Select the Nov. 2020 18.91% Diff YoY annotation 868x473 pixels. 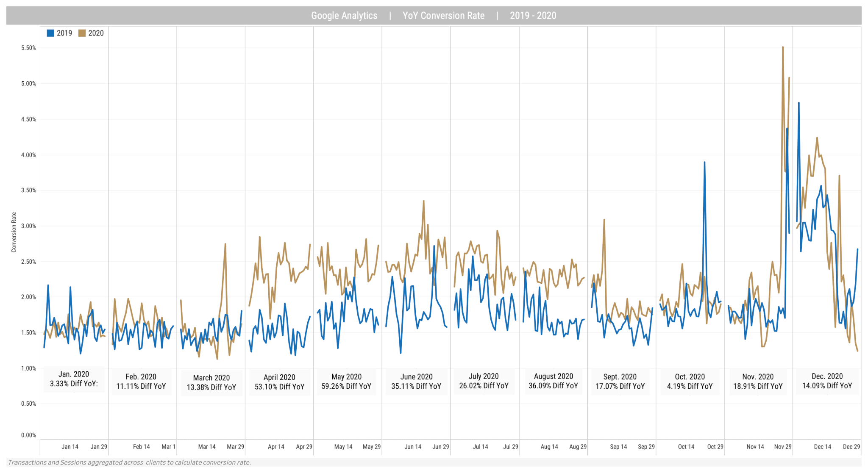click(758, 382)
